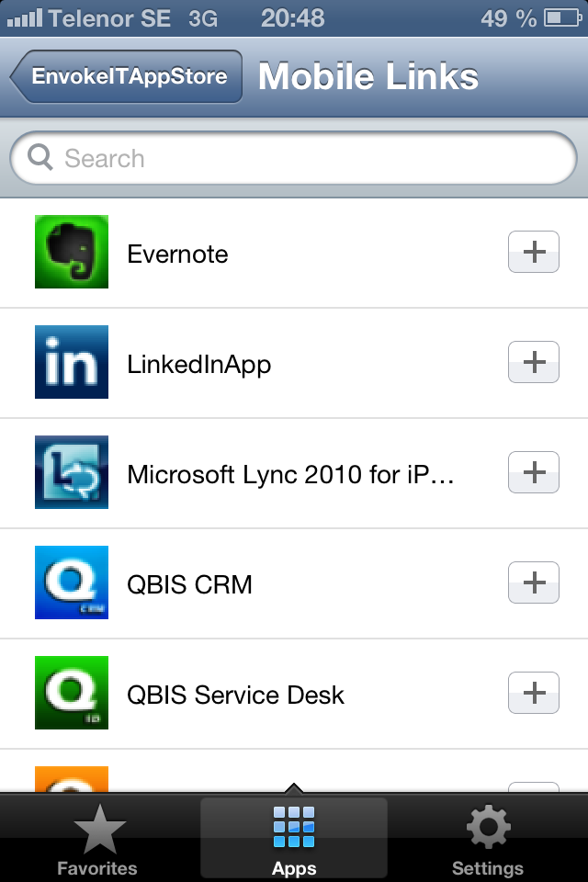
Task: Tap the Evernote elephant app icon
Action: (72, 252)
